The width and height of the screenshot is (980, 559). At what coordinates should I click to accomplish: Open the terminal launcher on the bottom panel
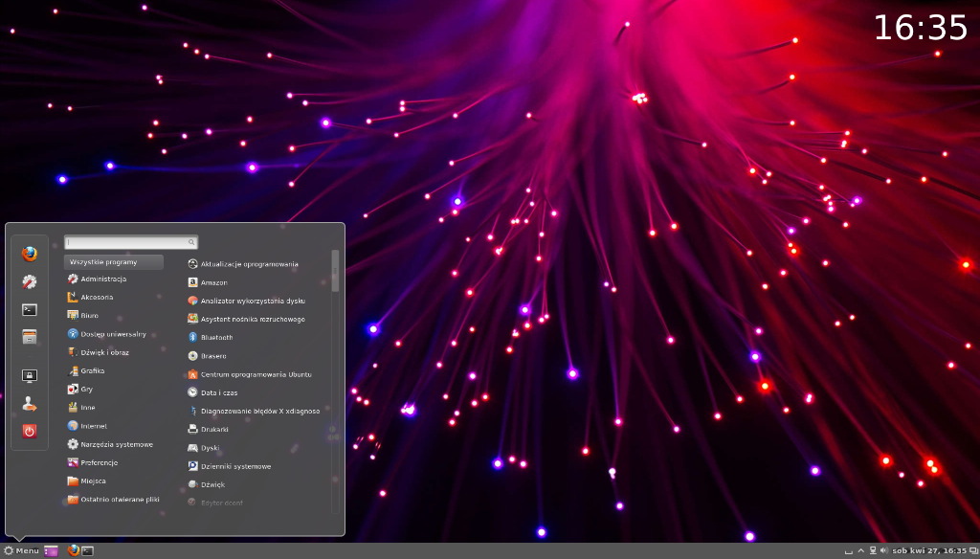[x=87, y=551]
